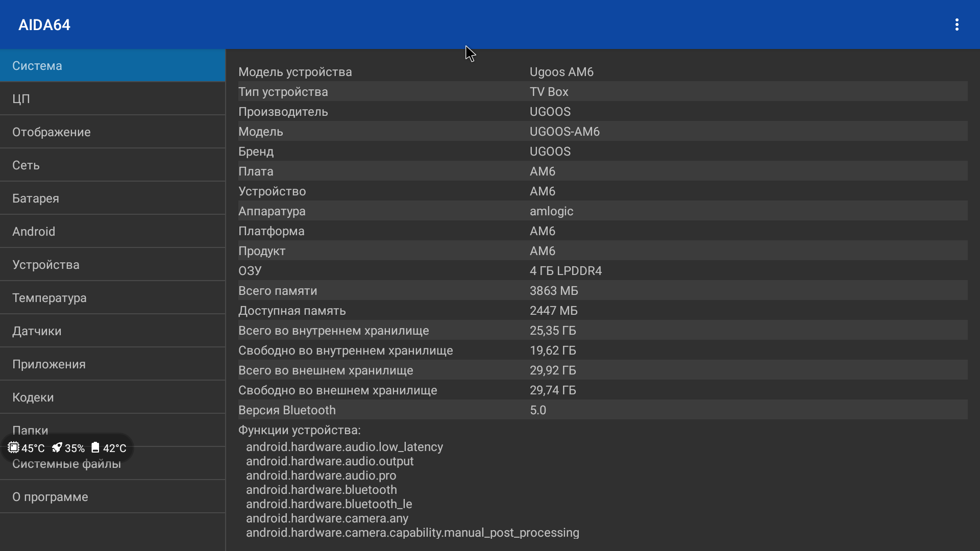Select android.hardware.audio.low_latency entry

(345, 447)
